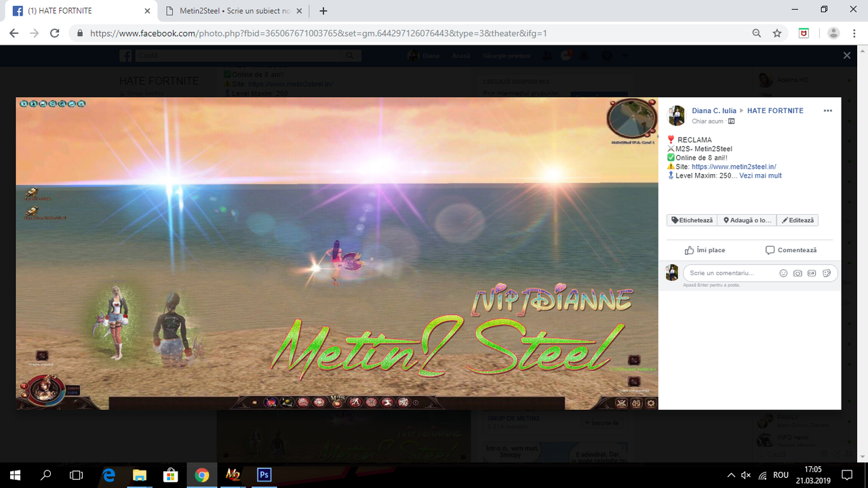
Task: Open the metin2steel.in site link
Action: [734, 167]
